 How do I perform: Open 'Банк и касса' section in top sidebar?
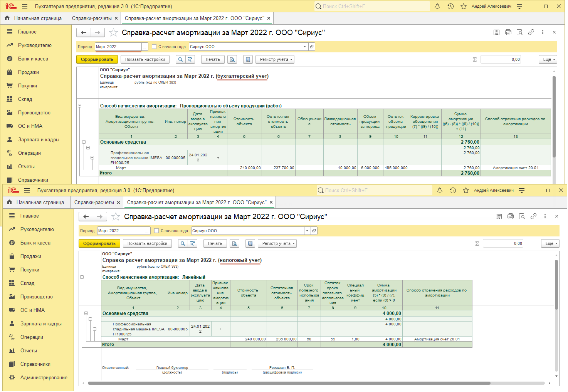[x=33, y=59]
